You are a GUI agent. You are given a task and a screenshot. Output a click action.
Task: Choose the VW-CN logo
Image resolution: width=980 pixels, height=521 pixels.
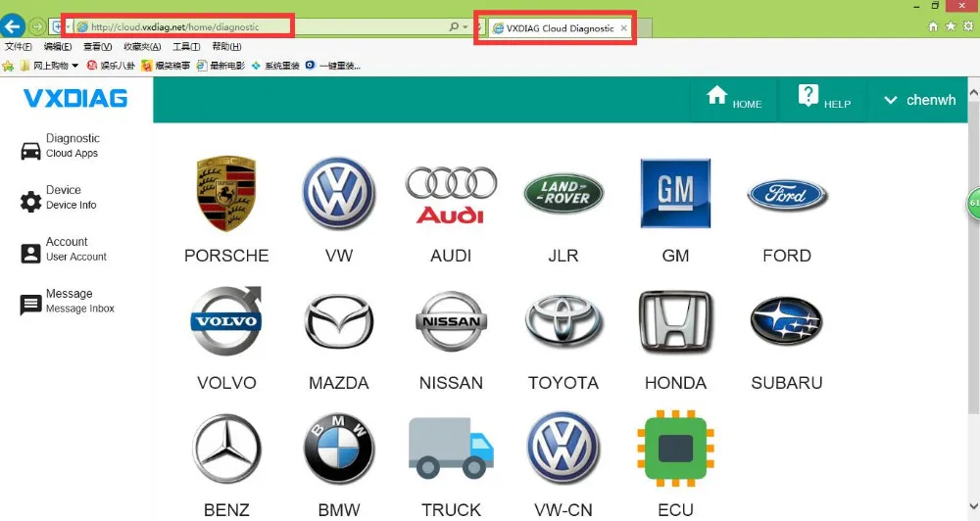563,449
